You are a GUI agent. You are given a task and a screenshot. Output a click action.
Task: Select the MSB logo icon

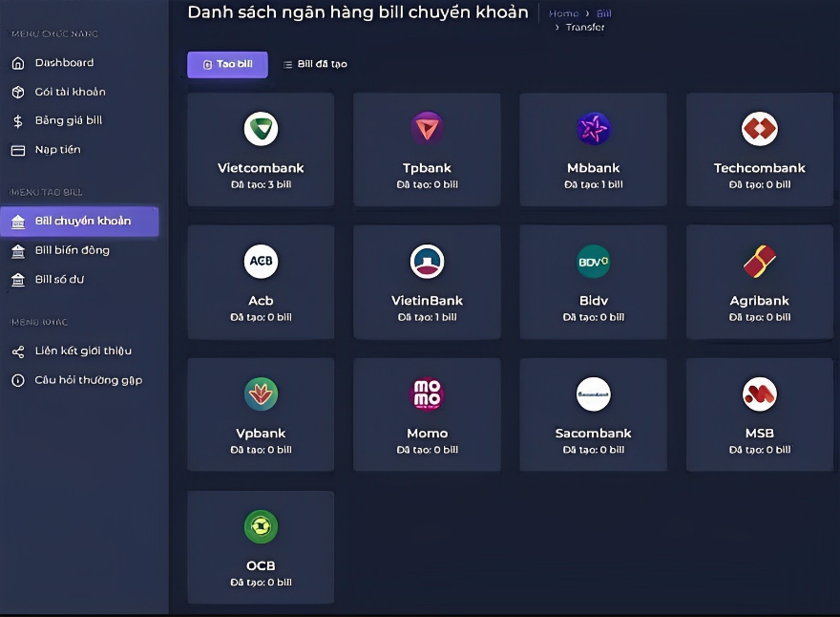[x=759, y=394]
